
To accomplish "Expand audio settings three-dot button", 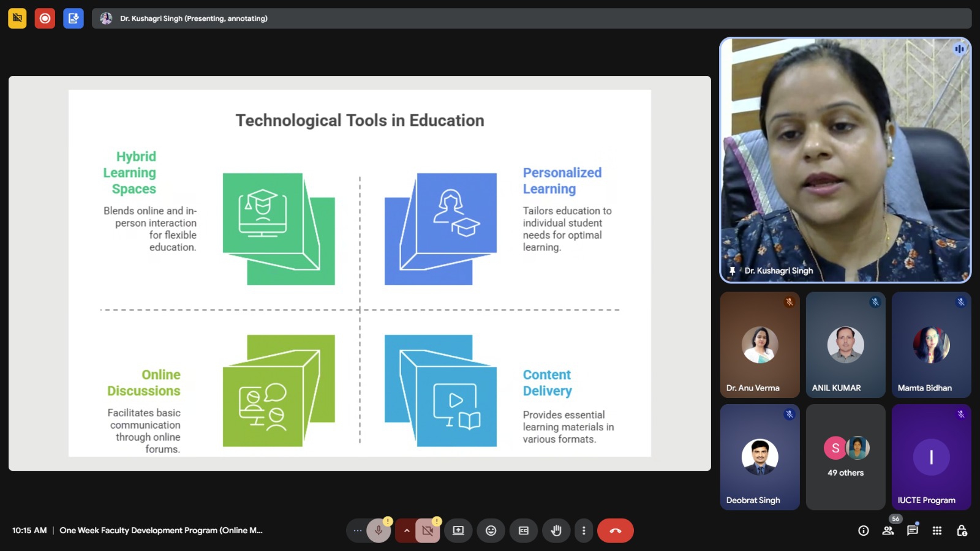I will [357, 531].
